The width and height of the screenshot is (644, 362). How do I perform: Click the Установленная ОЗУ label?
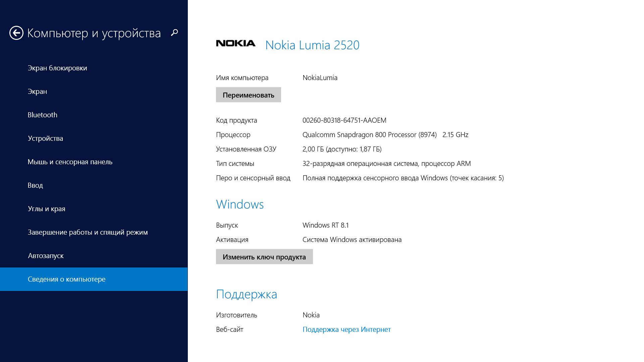(246, 149)
